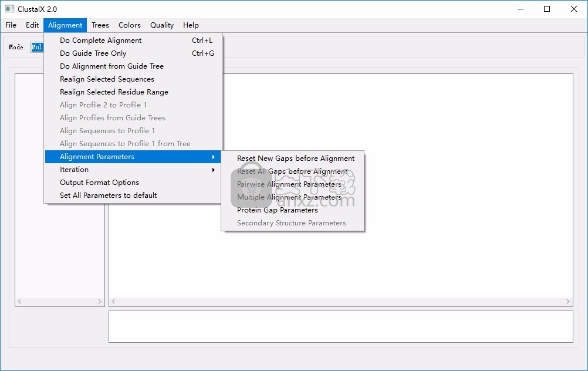
Task: Click Secondary Structure Parameters
Action: click(x=292, y=223)
